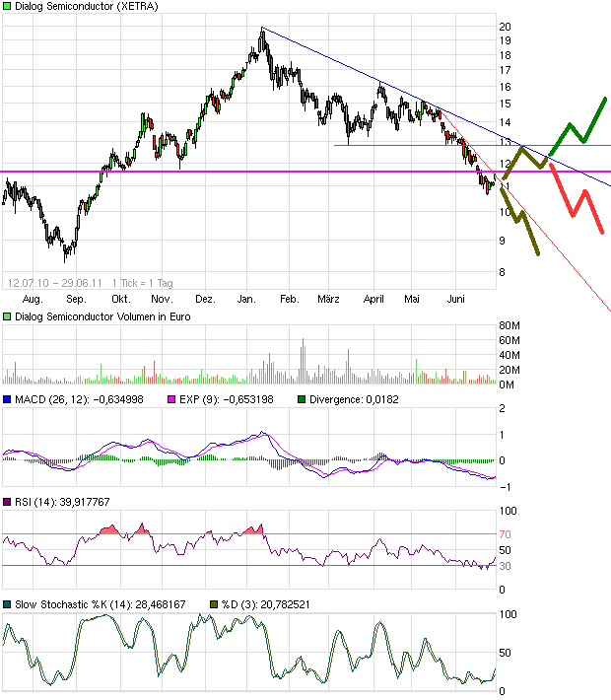Click the price axis value 17

tap(505, 70)
